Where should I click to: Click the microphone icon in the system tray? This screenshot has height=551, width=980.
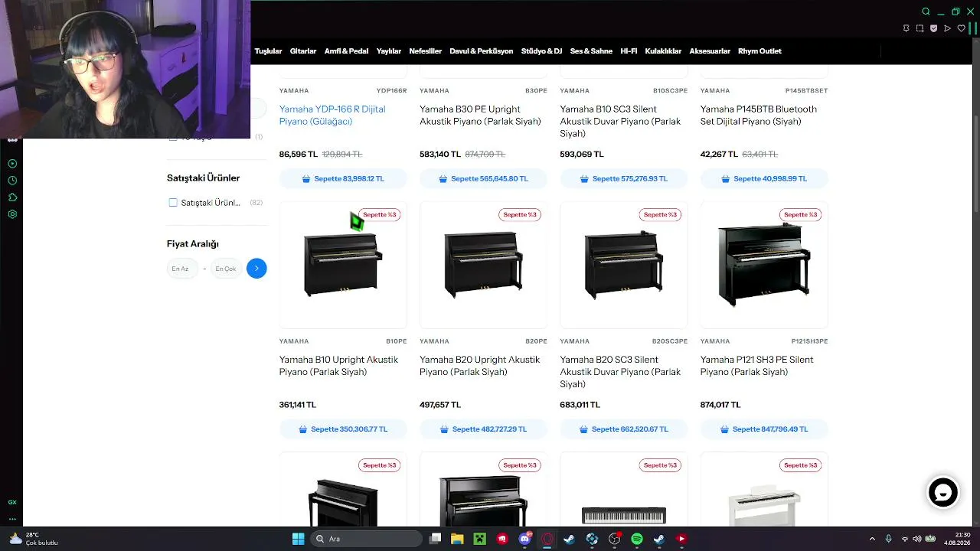[888, 539]
